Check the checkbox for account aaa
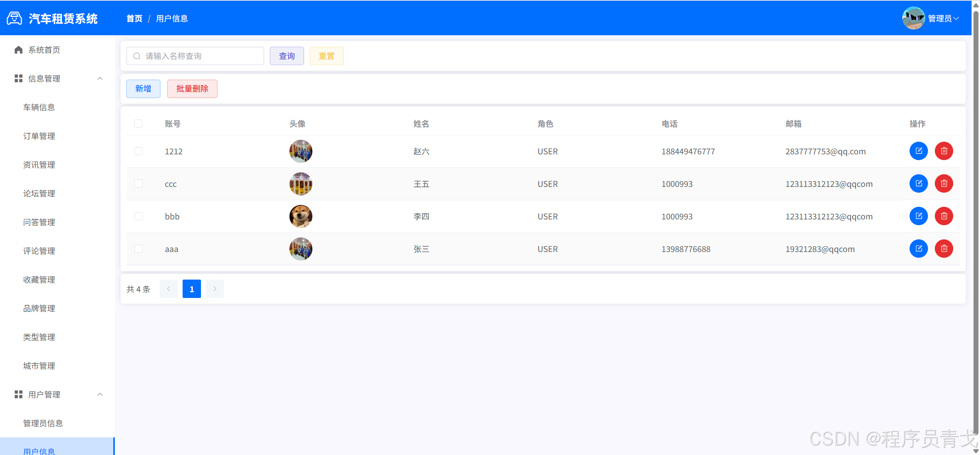 pos(138,249)
